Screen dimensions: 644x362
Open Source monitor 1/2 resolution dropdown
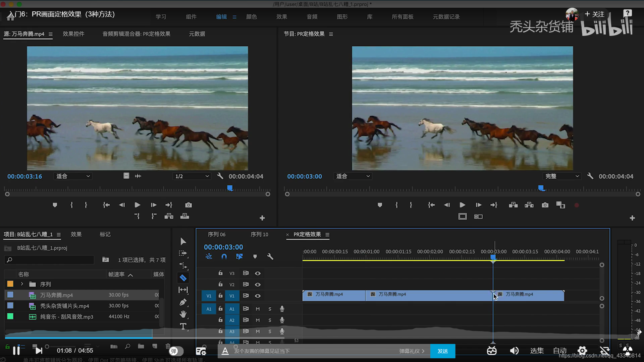click(192, 176)
